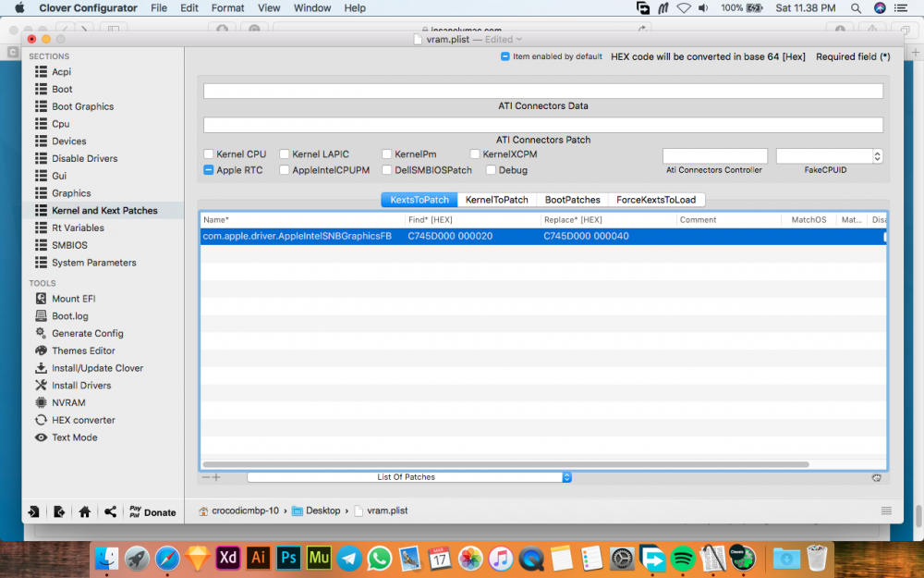Open the List Of Patches dropdown
This screenshot has height=578, width=924.
click(x=409, y=477)
